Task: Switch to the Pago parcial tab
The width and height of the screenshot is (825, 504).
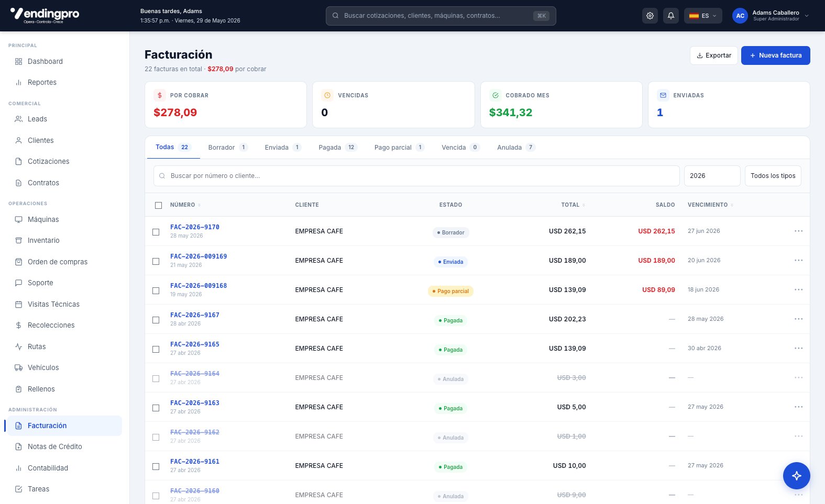Action: (399, 148)
